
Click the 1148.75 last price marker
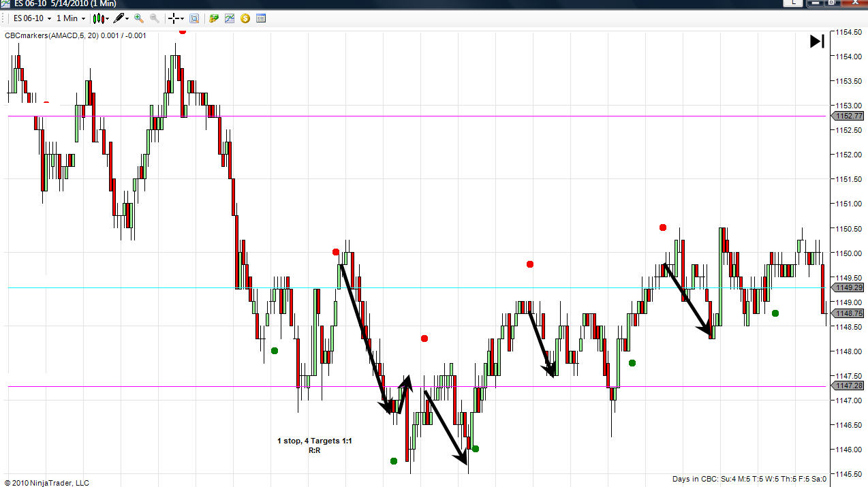pyautogui.click(x=849, y=314)
